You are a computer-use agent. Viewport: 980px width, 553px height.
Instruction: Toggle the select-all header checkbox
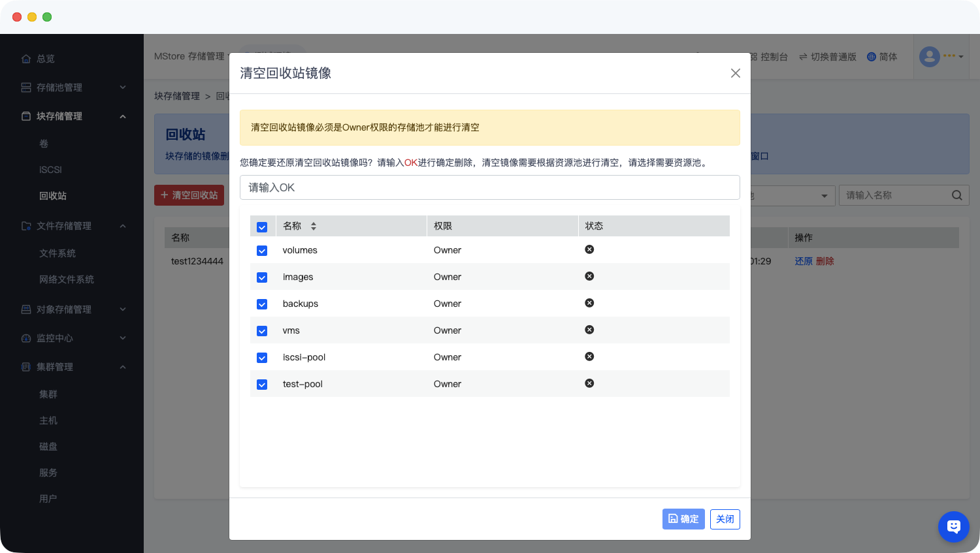pos(262,227)
